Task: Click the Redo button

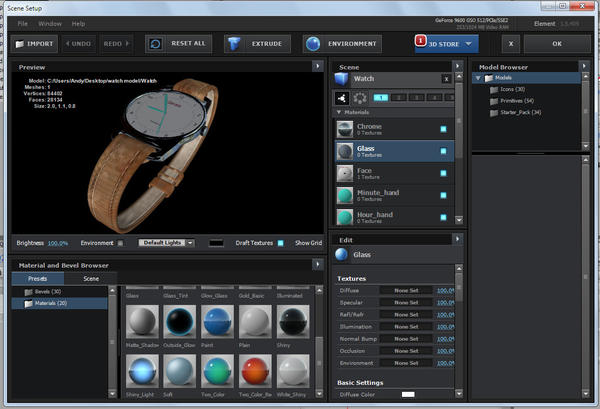Action: coord(116,44)
